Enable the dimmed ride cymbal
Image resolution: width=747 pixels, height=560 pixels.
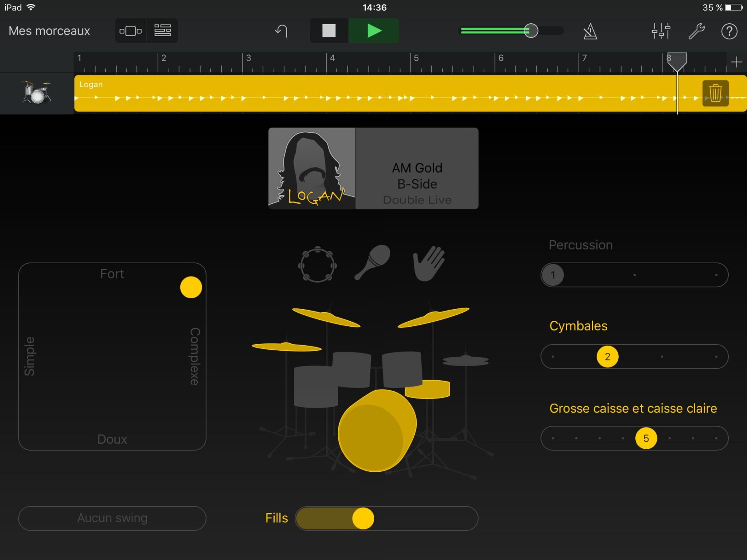(x=466, y=360)
